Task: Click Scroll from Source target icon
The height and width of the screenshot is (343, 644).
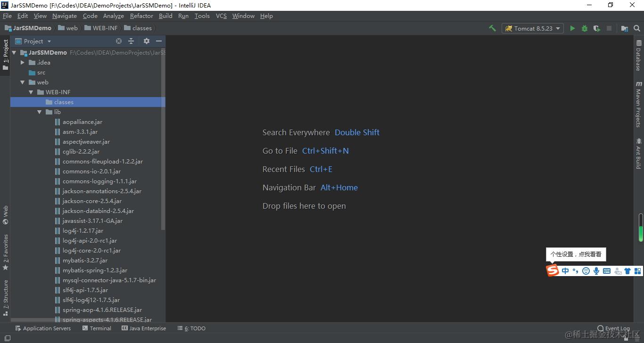Action: click(119, 41)
